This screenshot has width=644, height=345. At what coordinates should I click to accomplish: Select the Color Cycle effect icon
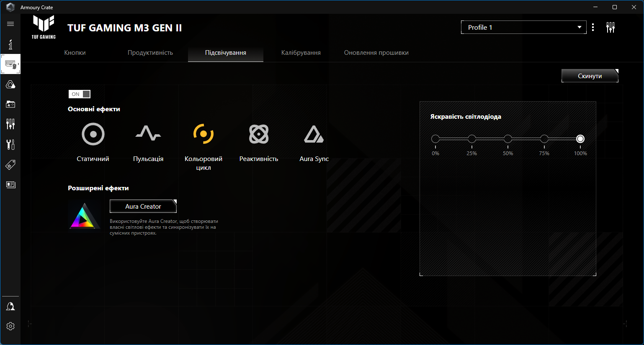(x=204, y=134)
